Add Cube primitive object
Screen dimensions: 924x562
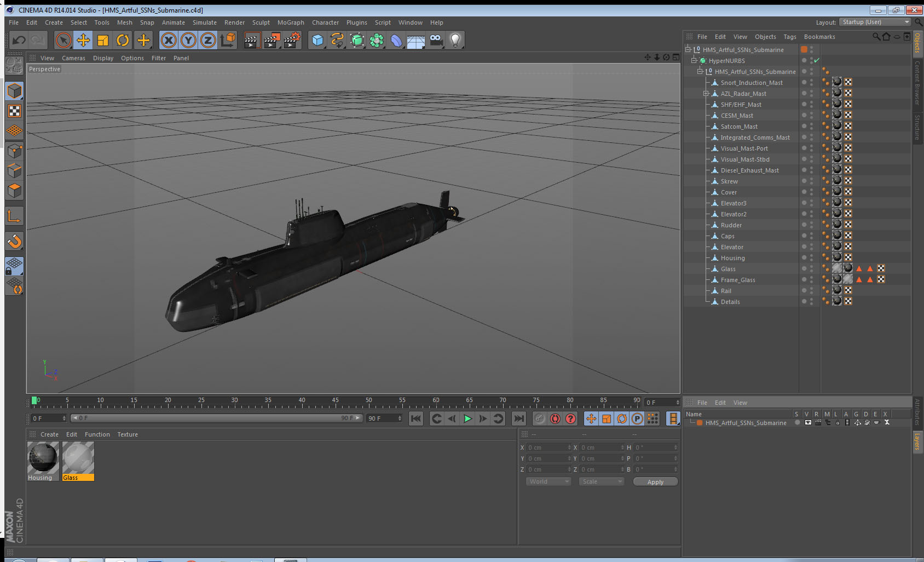pos(317,40)
